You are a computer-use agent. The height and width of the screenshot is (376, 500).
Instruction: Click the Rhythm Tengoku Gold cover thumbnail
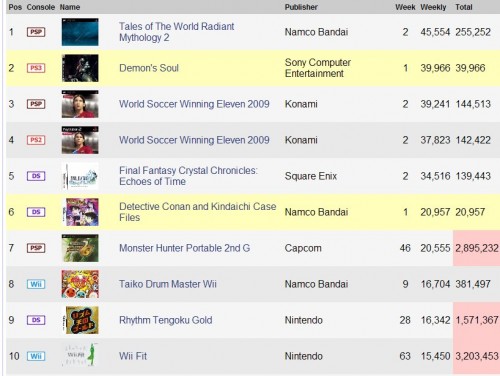(x=80, y=320)
